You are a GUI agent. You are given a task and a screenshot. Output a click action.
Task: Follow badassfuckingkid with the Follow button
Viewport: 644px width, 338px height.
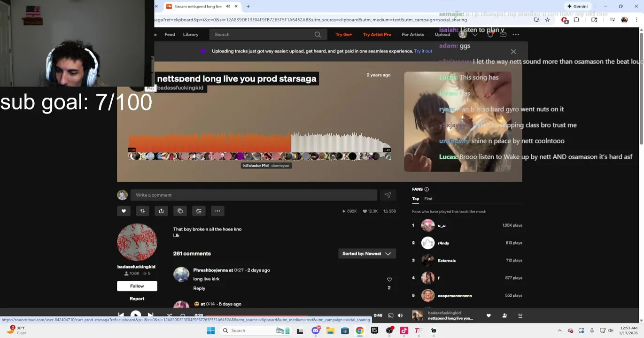pos(137,286)
